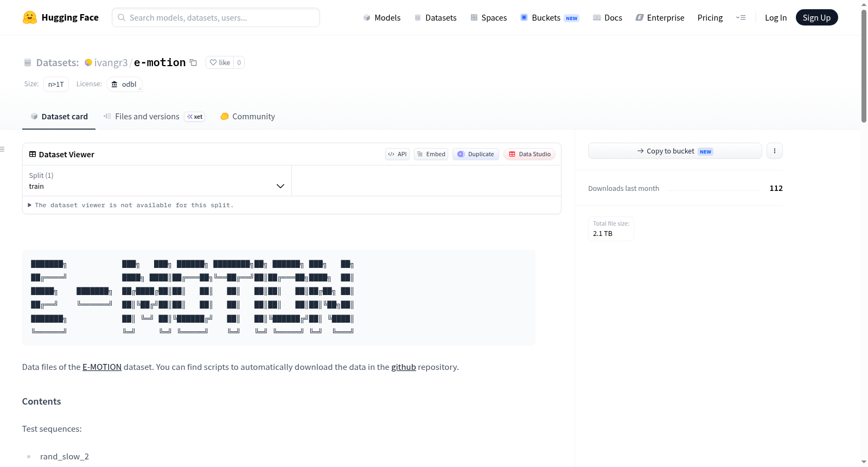
Task: Open Data Studio
Action: 529,154
